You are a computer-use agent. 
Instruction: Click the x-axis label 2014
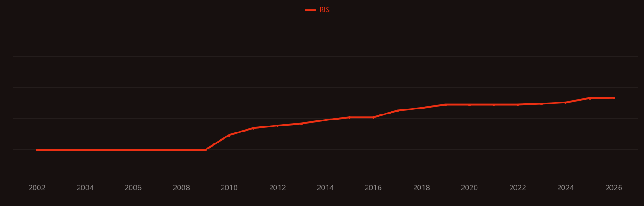tap(325, 188)
